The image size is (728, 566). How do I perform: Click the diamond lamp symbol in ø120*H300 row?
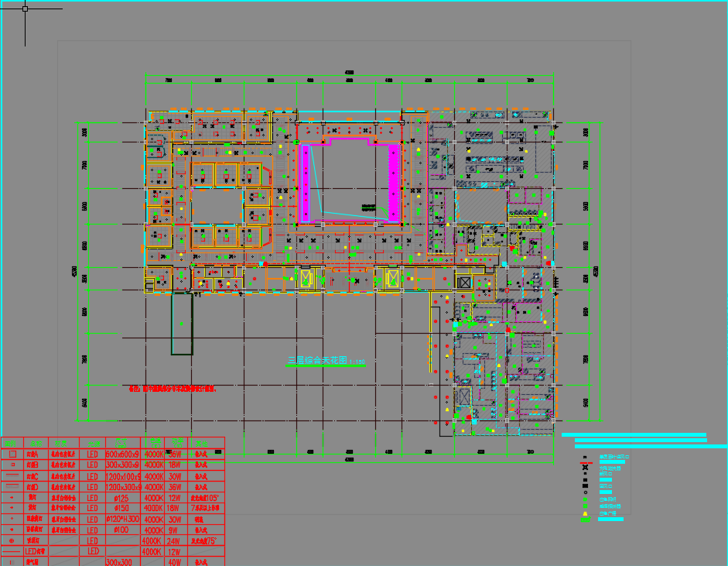(12, 519)
